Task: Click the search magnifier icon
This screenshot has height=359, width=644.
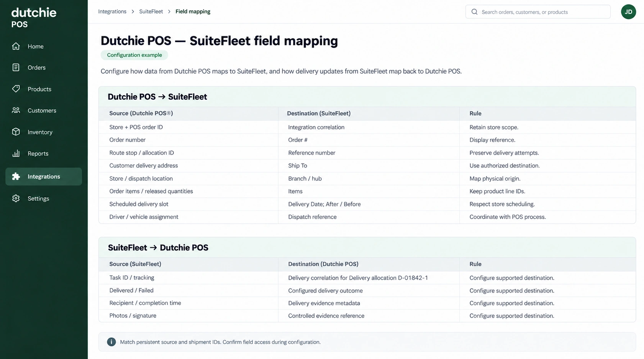Action: [474, 12]
